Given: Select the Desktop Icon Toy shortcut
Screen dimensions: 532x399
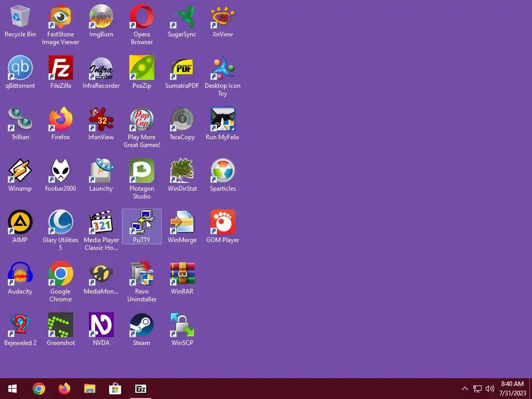Looking at the screenshot, I should (x=222, y=76).
